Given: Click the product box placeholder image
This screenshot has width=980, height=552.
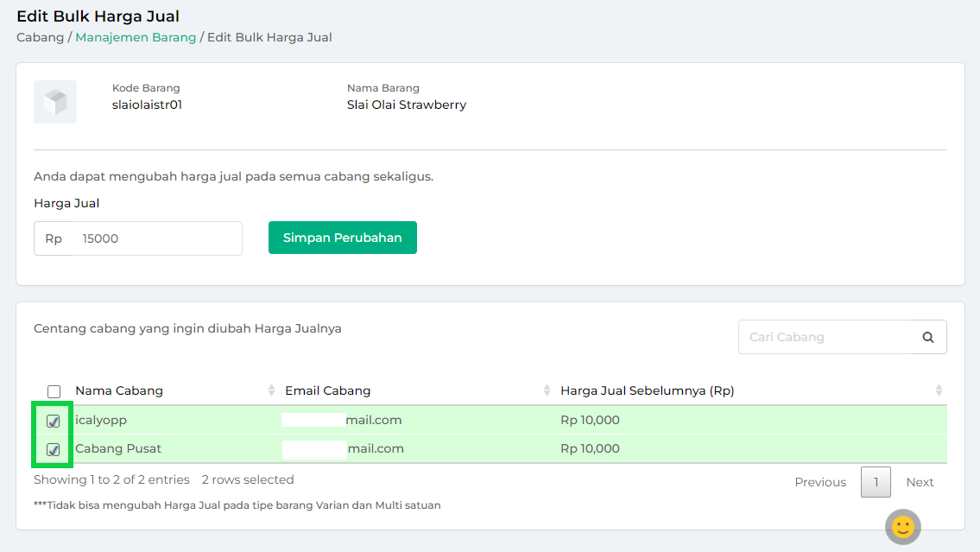Looking at the screenshot, I should pyautogui.click(x=55, y=102).
